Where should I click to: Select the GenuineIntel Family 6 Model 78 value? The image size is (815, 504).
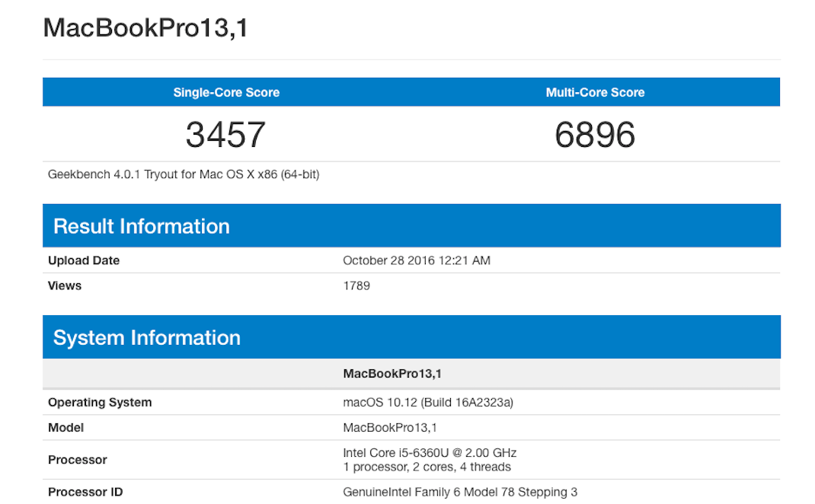[460, 492]
